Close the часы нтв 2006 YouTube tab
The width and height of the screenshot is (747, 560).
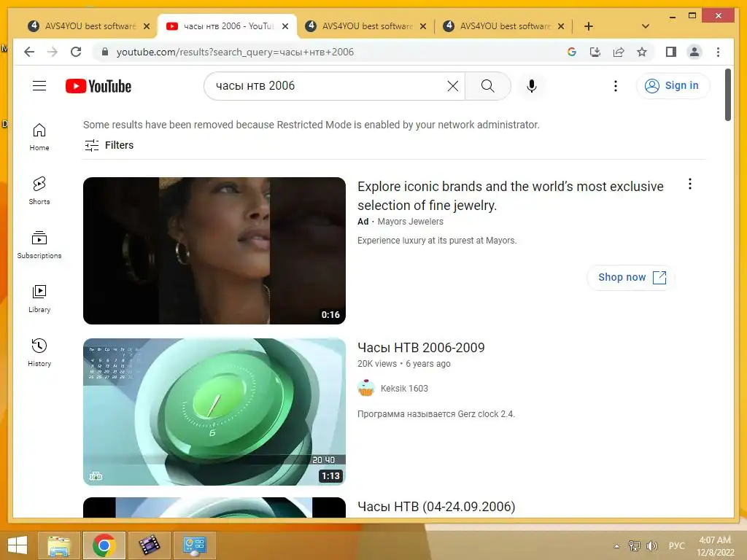coord(285,26)
